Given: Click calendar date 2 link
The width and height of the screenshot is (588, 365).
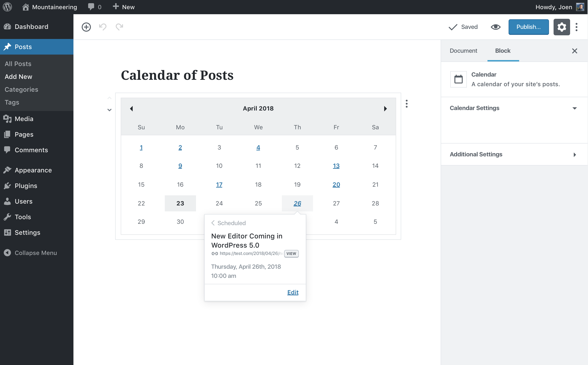Looking at the screenshot, I should click(x=180, y=147).
